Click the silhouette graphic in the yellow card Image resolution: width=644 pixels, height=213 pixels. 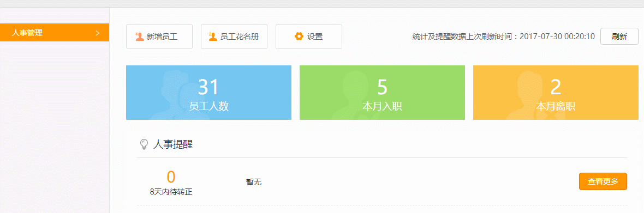530,95
